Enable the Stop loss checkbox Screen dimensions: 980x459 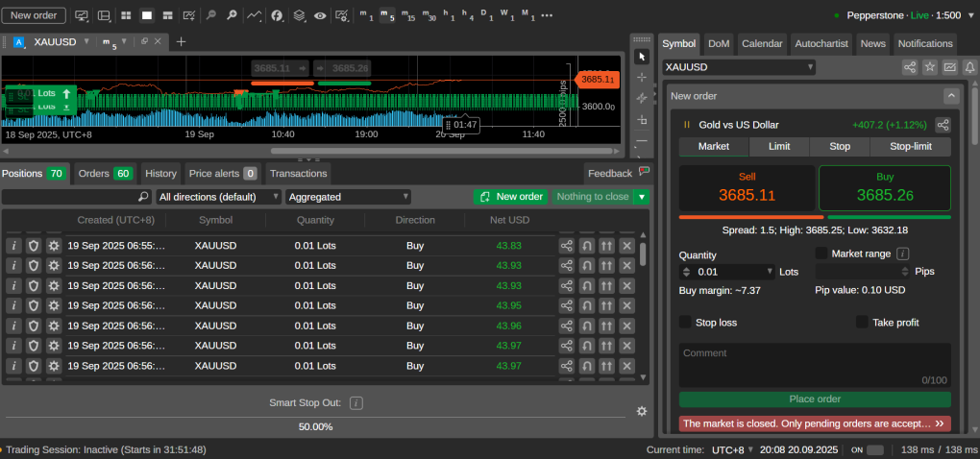click(x=685, y=323)
